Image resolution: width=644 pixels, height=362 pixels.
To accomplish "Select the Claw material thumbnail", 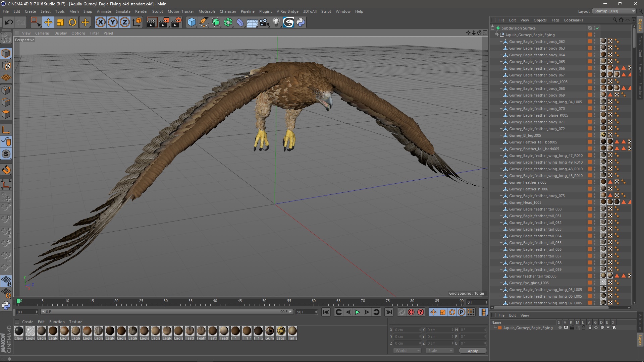I will 19,331.
